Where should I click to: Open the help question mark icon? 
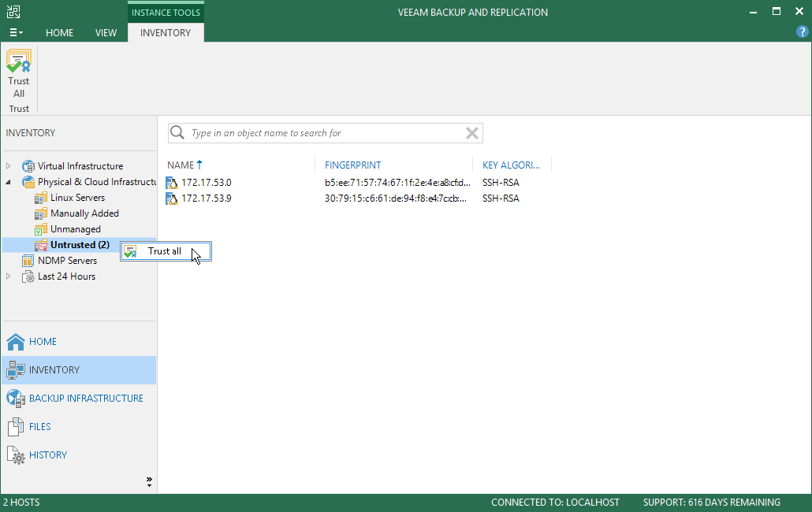pos(802,32)
